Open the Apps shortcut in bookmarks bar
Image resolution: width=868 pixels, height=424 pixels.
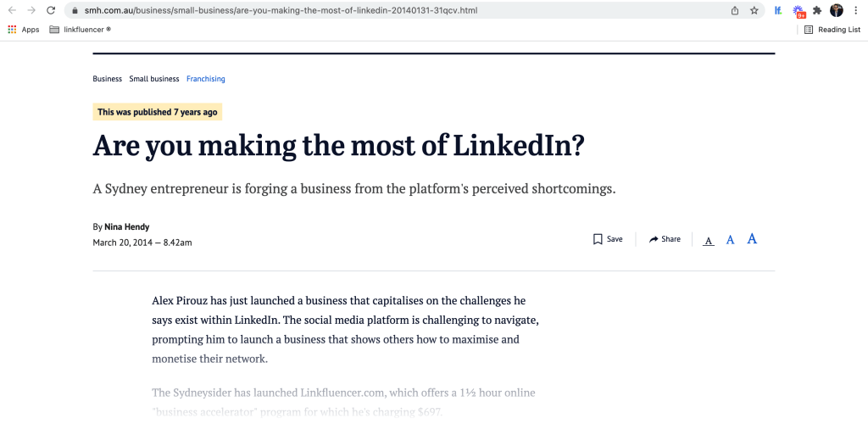[23, 30]
